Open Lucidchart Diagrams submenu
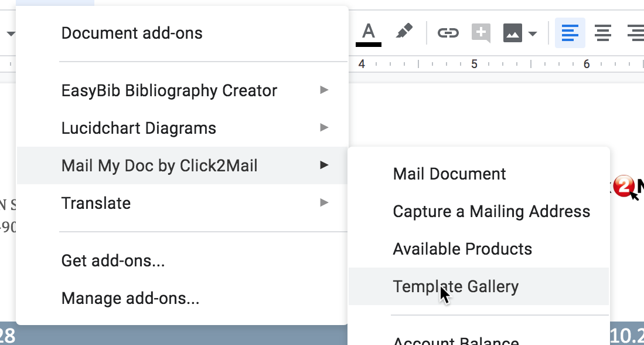Screen dimensions: 644x345 182,128
